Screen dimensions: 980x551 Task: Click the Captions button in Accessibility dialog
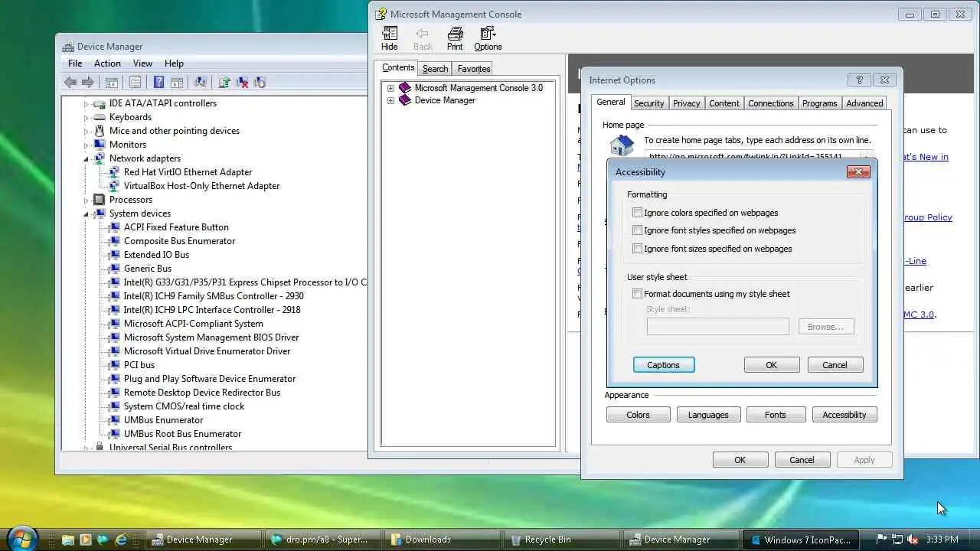(x=664, y=365)
